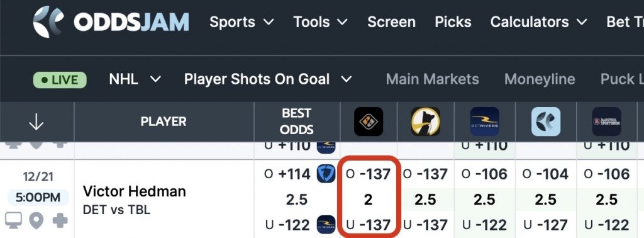This screenshot has width=644, height=238.
Task: Select the Barstool Sportsbook column icon
Action: click(606, 122)
